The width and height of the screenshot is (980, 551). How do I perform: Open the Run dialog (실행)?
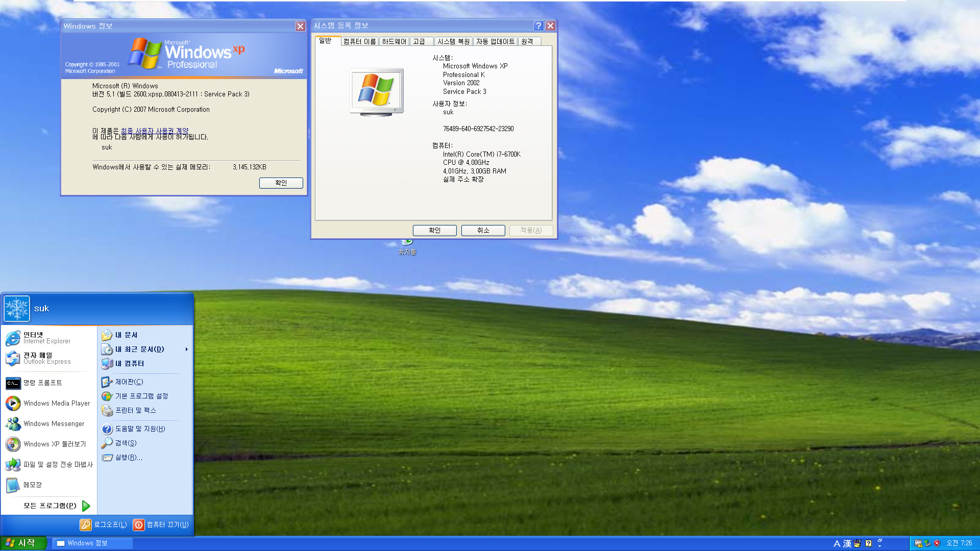click(145, 458)
